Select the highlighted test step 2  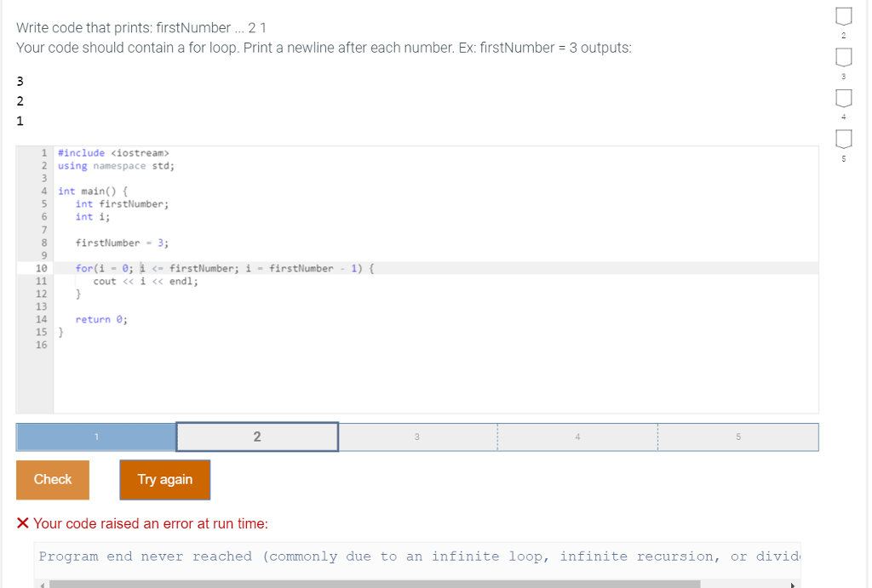256,436
